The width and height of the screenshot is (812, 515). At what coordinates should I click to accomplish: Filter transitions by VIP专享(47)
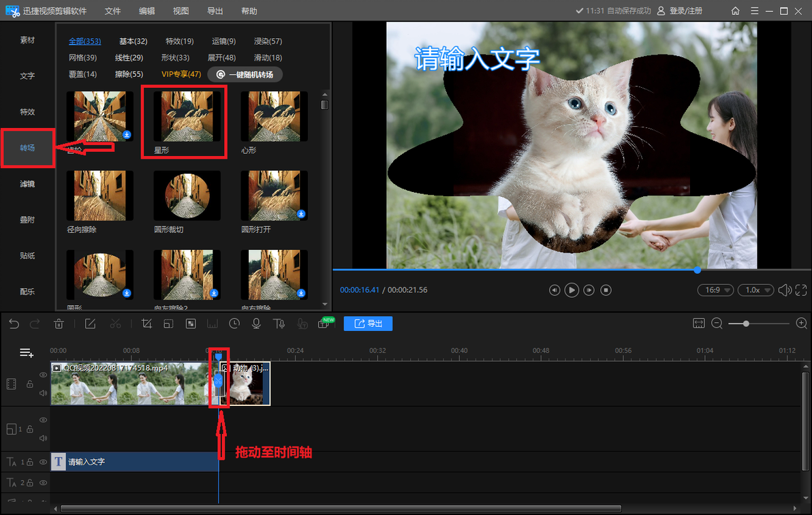click(181, 74)
